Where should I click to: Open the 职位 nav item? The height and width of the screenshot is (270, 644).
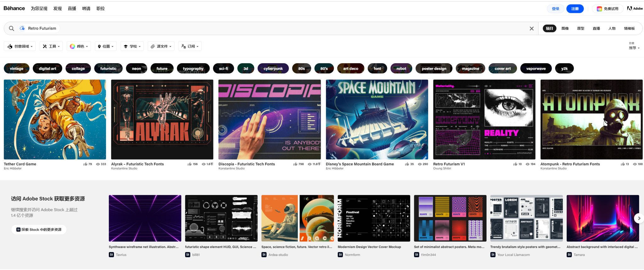click(x=101, y=8)
